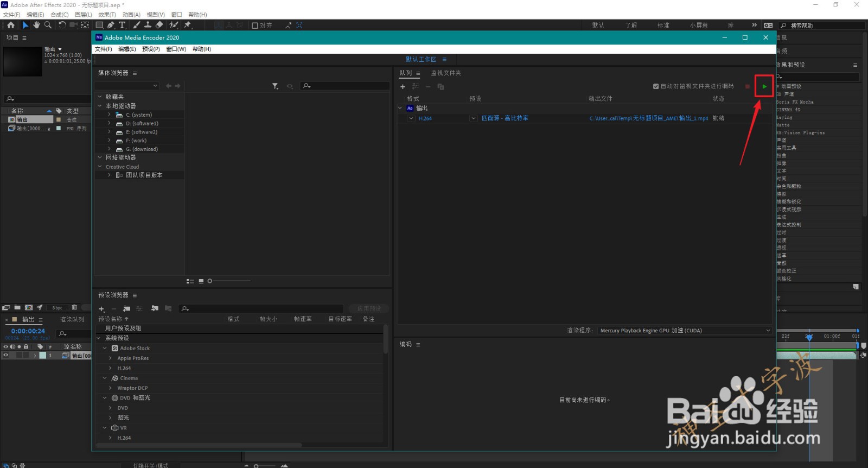
Task: Collapse the 本地驱动器 tree node
Action: [100, 106]
